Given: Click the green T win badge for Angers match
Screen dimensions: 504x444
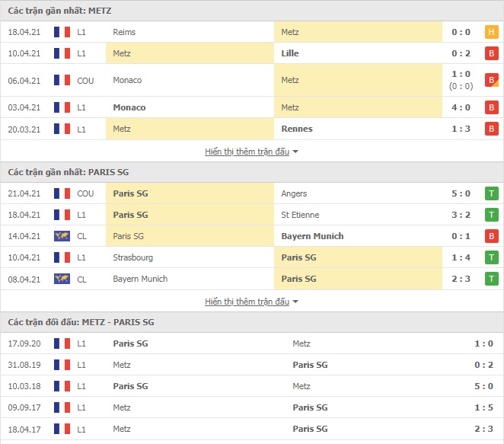Looking at the screenshot, I should click(491, 193).
